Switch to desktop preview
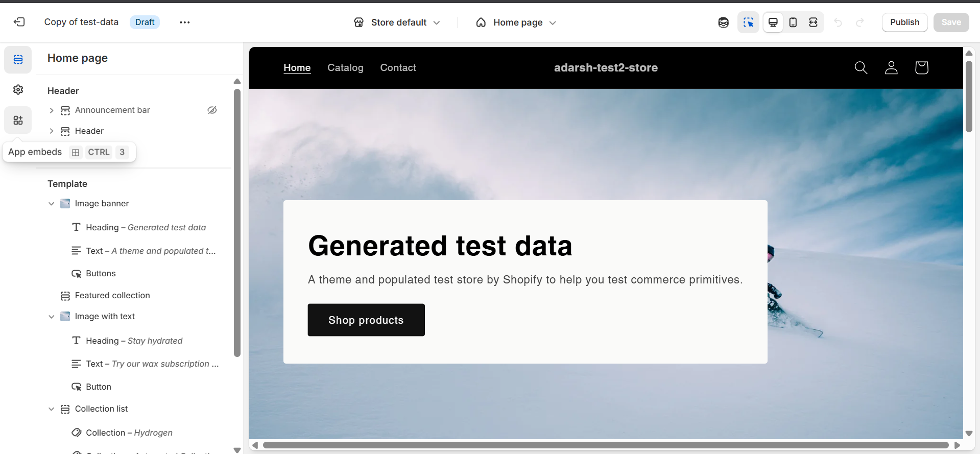 coord(773,22)
